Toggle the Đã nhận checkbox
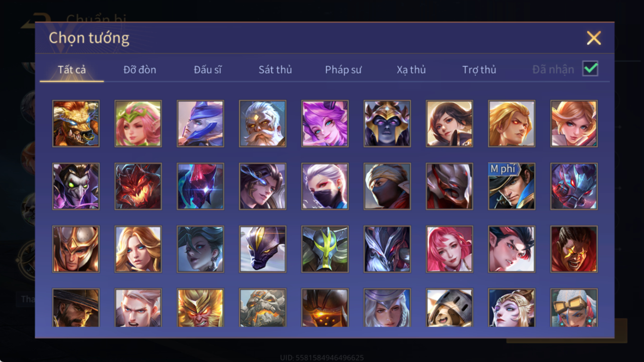The image size is (644, 362). click(x=590, y=69)
